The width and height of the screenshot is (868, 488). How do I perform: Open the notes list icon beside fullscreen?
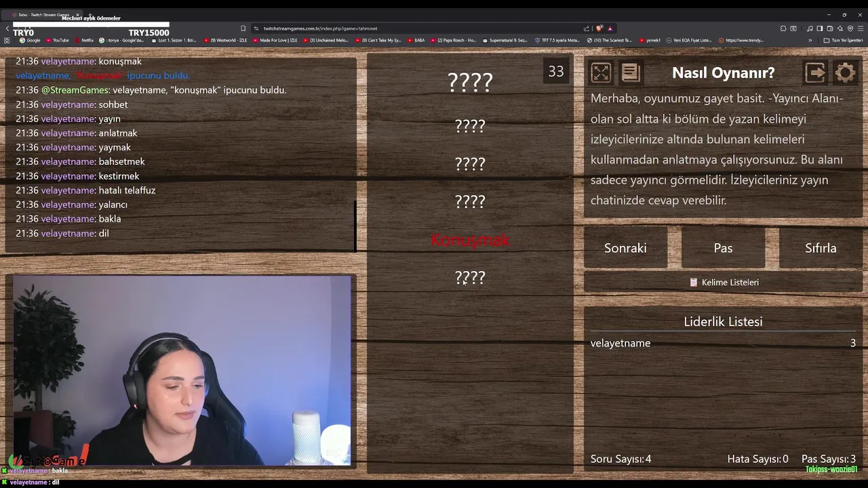click(x=631, y=73)
